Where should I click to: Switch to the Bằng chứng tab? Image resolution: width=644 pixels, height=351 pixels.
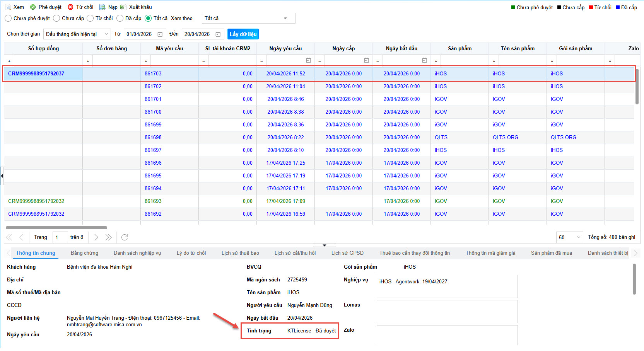click(84, 253)
